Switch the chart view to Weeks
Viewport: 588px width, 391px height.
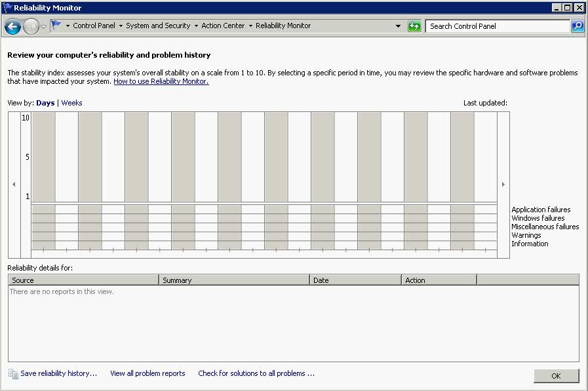coord(71,103)
